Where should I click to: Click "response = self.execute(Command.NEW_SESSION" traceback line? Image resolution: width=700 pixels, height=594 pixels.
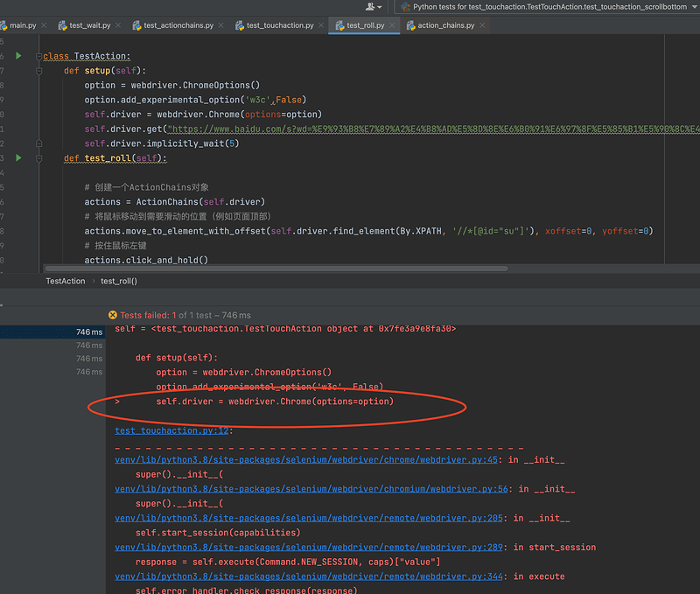click(288, 562)
